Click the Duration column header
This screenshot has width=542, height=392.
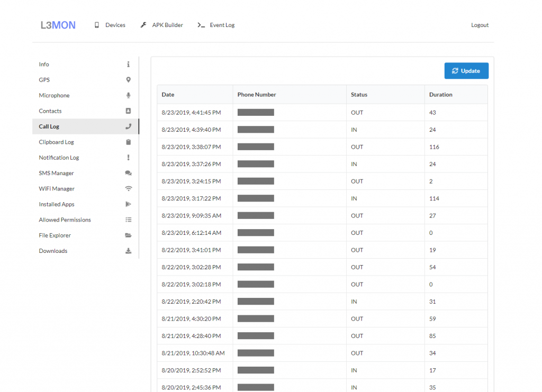pyautogui.click(x=440, y=95)
